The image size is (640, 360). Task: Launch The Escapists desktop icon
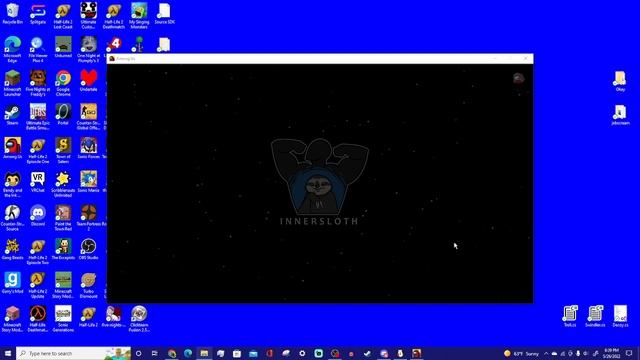coord(63,249)
